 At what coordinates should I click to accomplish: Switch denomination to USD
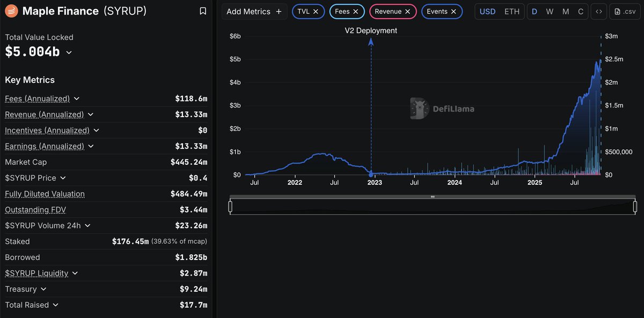click(x=487, y=11)
